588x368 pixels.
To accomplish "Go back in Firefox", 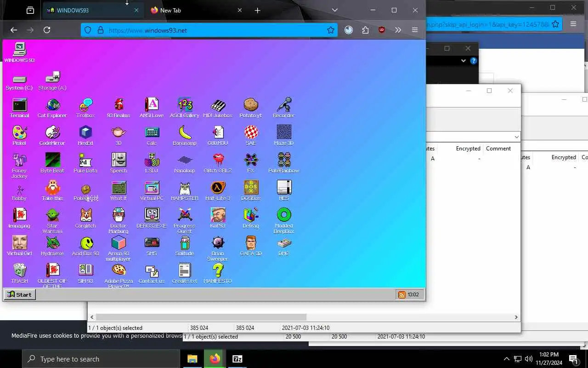I will [x=14, y=30].
